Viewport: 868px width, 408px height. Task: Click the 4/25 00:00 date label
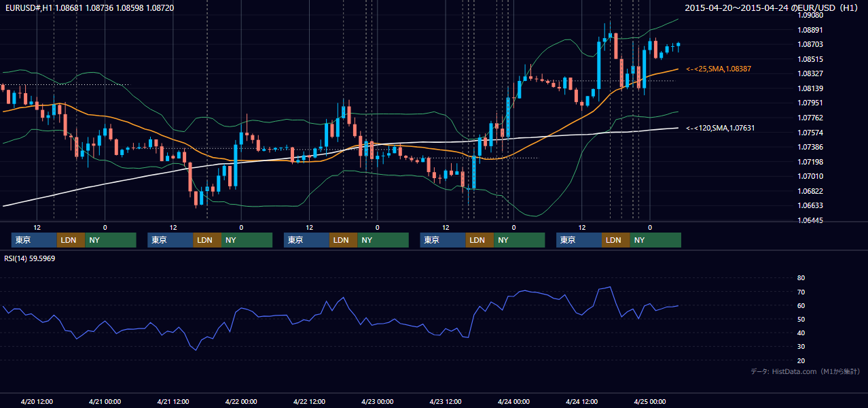click(x=649, y=401)
